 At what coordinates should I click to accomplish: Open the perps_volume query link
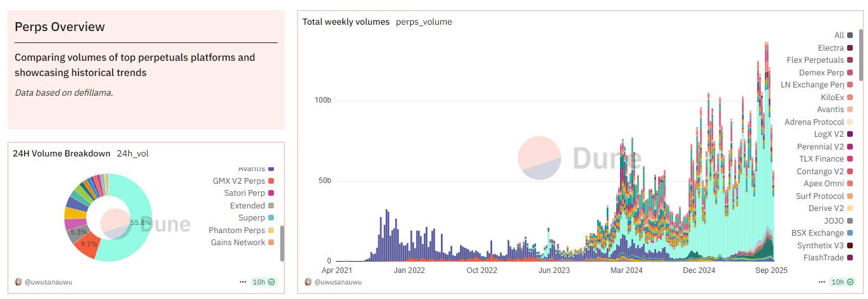424,22
